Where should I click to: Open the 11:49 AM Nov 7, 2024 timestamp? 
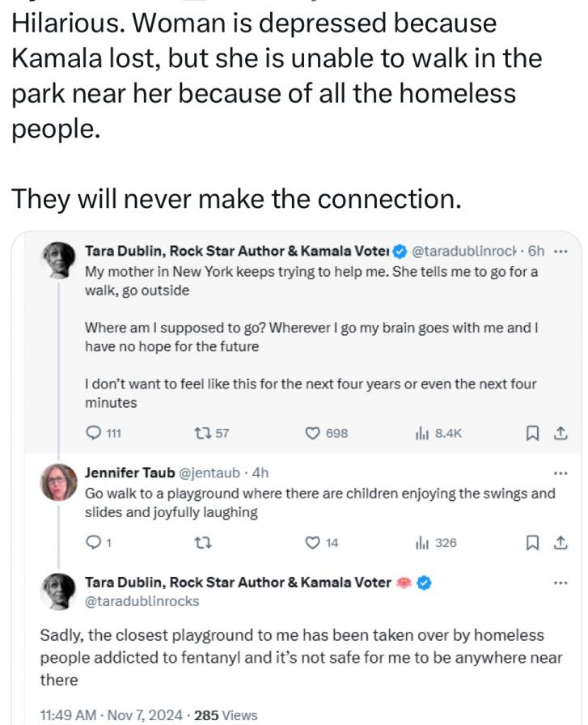pos(111,714)
